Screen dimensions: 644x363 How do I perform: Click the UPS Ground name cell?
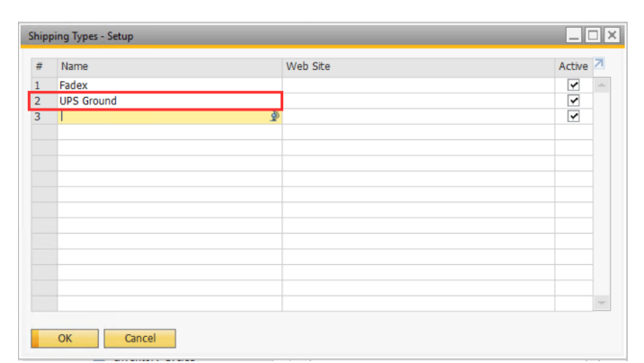click(169, 101)
